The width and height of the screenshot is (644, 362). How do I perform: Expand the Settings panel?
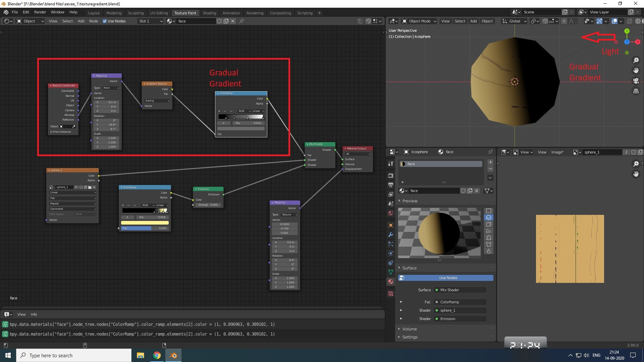tap(399, 337)
